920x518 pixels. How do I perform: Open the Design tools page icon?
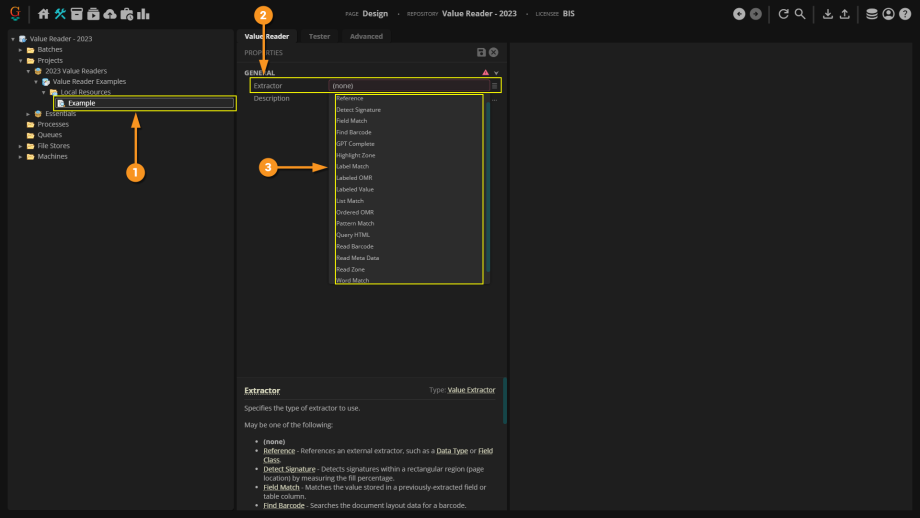60,14
